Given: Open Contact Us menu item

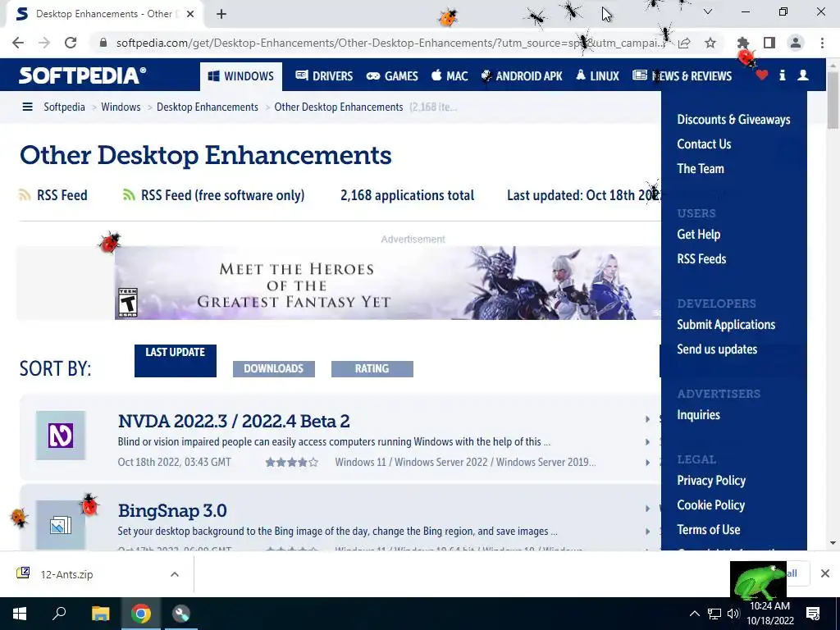Looking at the screenshot, I should point(704,144).
